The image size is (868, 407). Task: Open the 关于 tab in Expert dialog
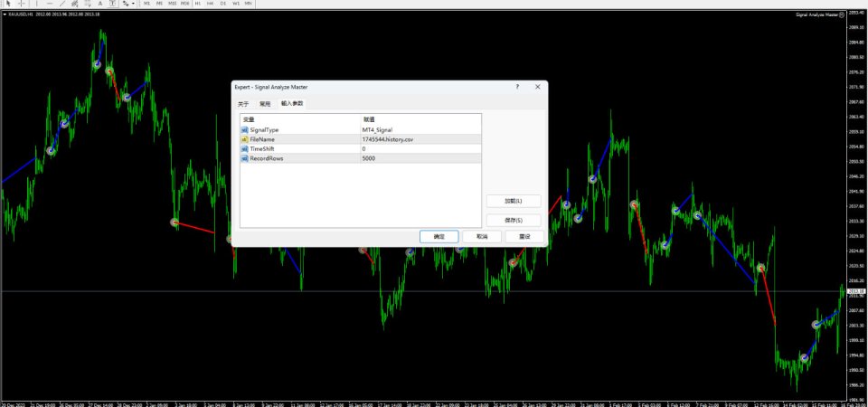click(x=243, y=103)
